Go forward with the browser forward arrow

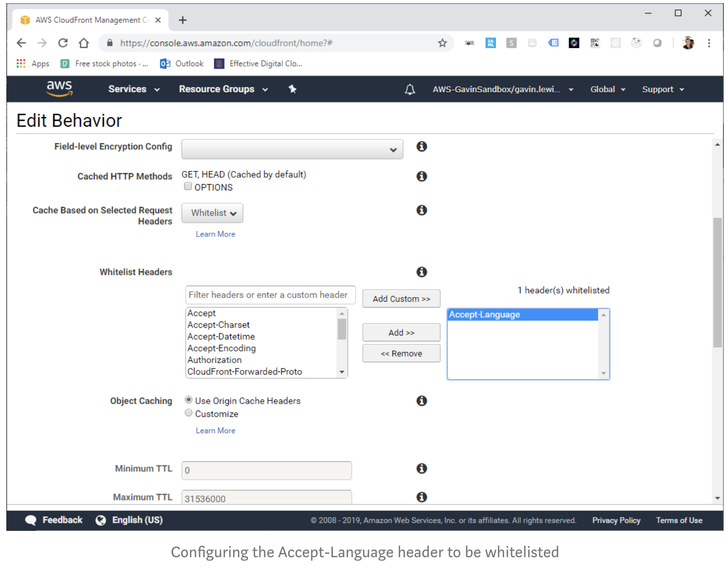42,43
